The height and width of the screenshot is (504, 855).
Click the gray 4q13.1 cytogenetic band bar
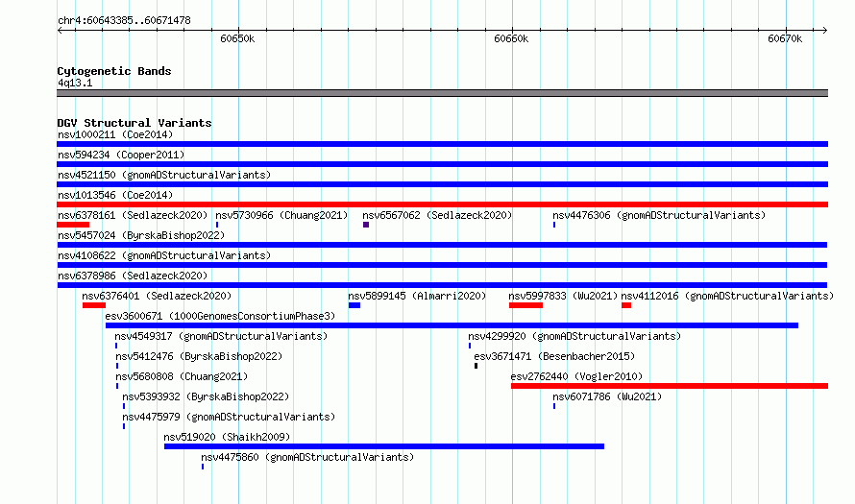[442, 93]
